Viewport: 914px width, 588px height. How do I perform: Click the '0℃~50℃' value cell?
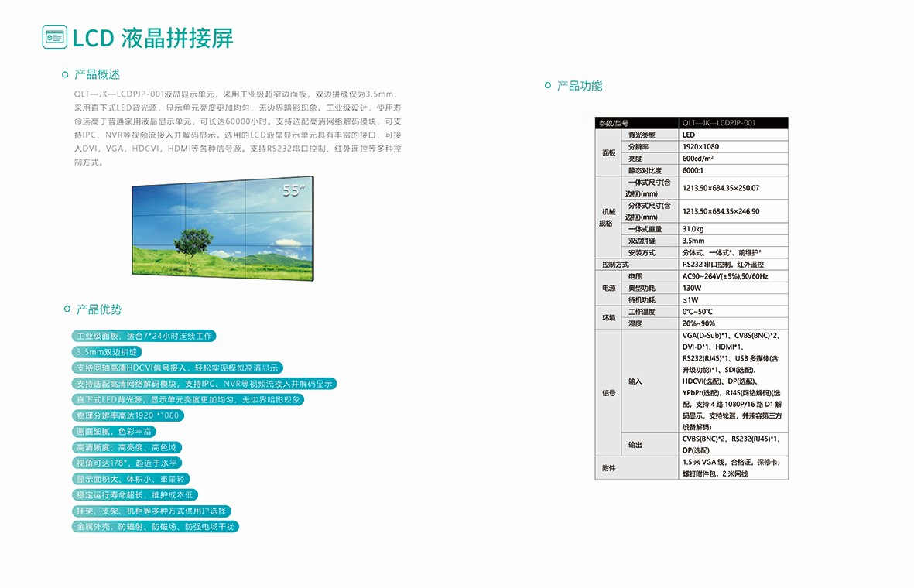point(734,312)
